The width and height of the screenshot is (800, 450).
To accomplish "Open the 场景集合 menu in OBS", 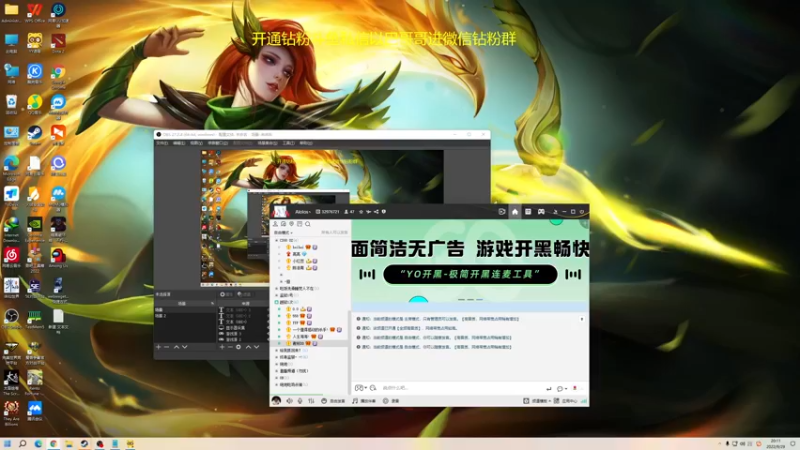I will [267, 143].
